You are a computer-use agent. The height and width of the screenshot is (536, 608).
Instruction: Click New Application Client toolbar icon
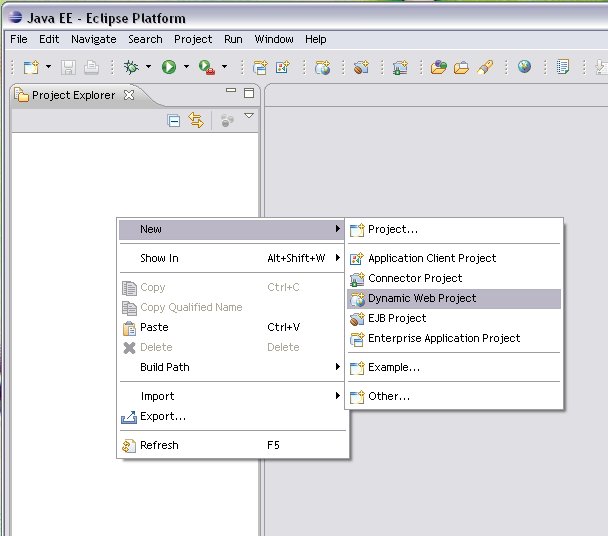tap(283, 67)
